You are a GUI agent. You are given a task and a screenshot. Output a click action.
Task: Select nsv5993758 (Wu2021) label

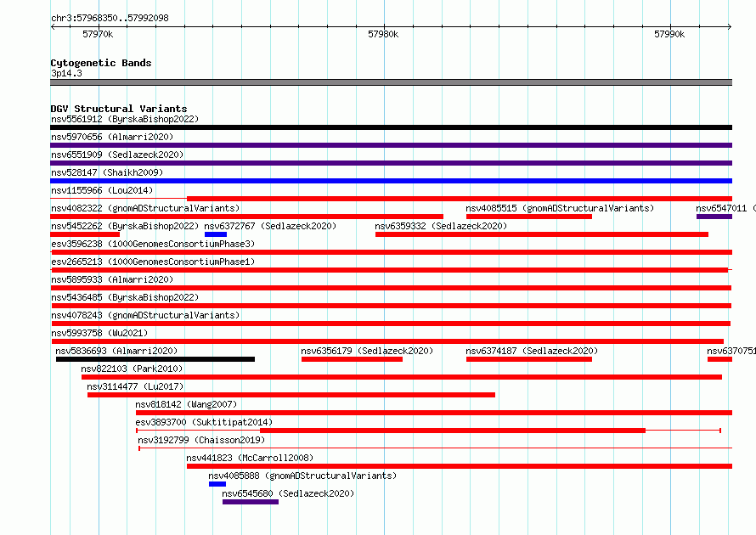[x=99, y=333]
